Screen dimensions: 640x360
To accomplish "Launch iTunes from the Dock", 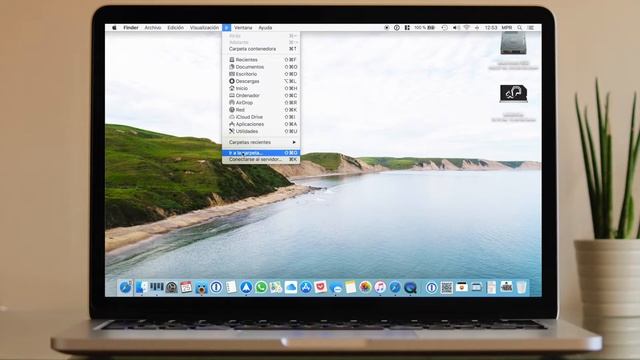I will (x=380, y=287).
